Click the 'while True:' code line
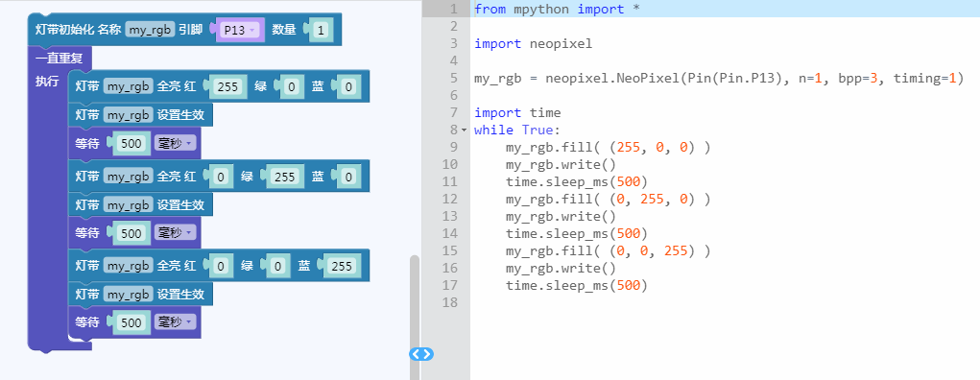This screenshot has width=980, height=380. pyautogui.click(x=516, y=130)
